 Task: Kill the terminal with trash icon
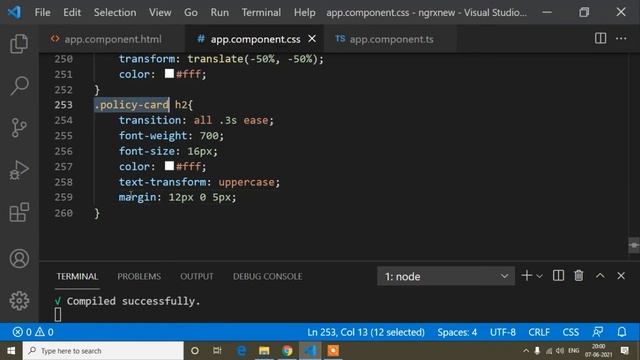(578, 276)
